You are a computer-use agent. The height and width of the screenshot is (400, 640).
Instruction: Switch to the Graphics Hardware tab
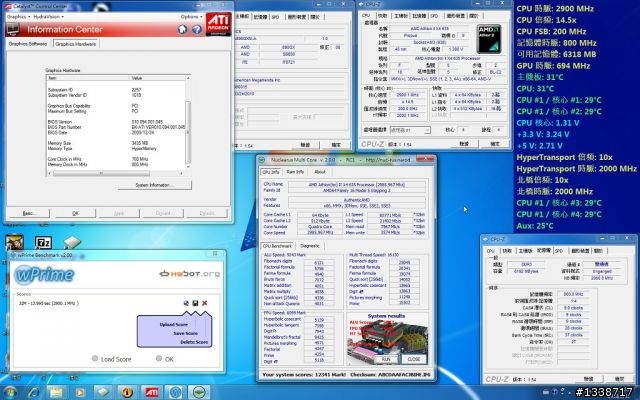pos(76,44)
